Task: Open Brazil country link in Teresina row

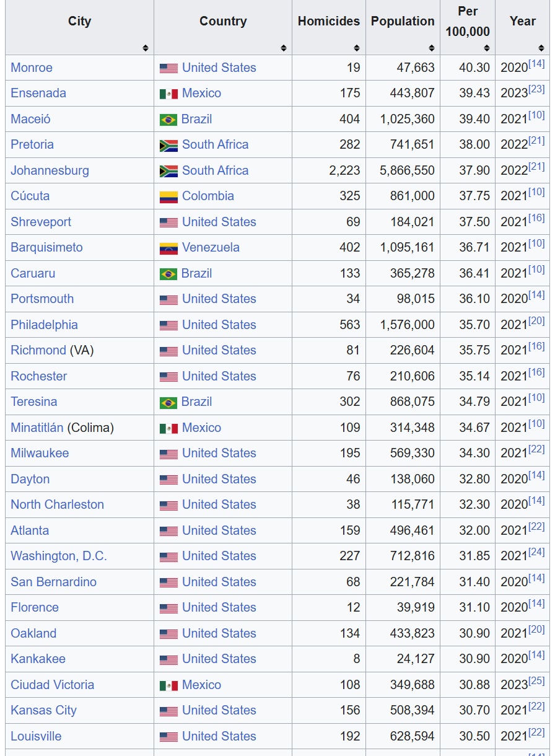Action: click(196, 402)
